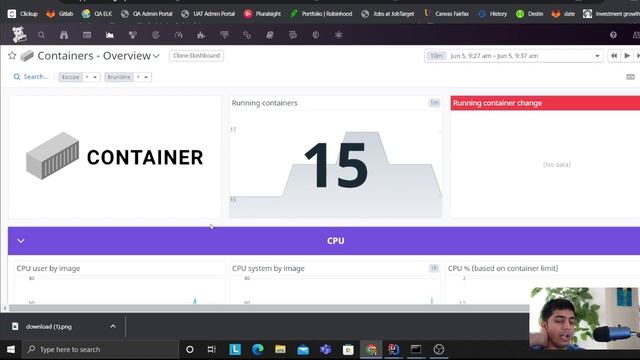The height and width of the screenshot is (360, 640).
Task: Switch to Chrome on the taskbar
Action: 371,349
